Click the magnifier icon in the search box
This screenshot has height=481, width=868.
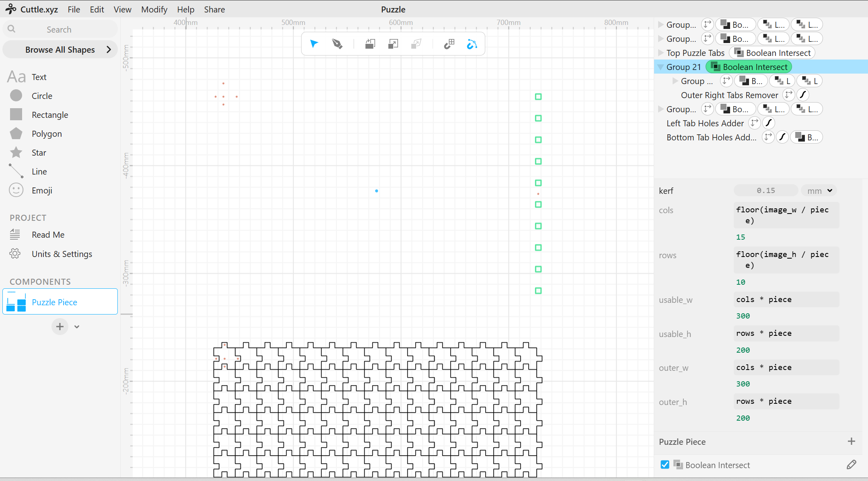[12, 29]
